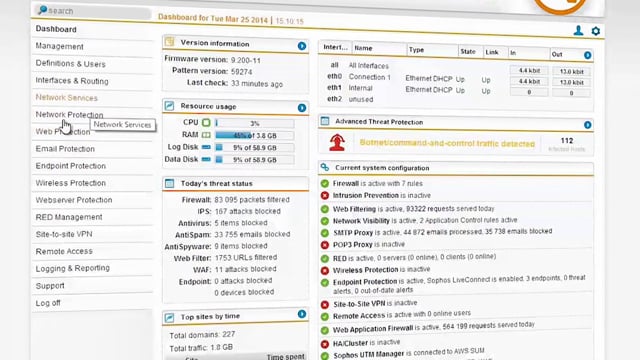Click the red botnet alert icon
The width and height of the screenshot is (640, 360).
(x=337, y=142)
